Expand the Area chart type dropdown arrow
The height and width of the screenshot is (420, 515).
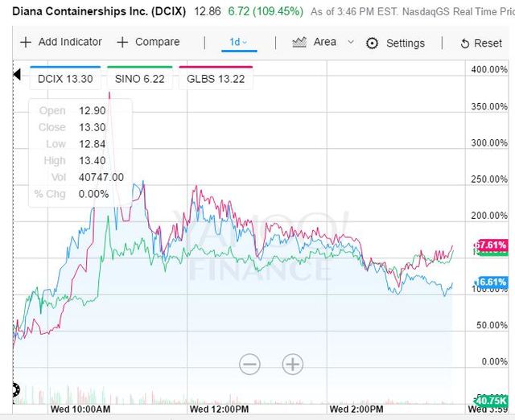click(x=350, y=42)
